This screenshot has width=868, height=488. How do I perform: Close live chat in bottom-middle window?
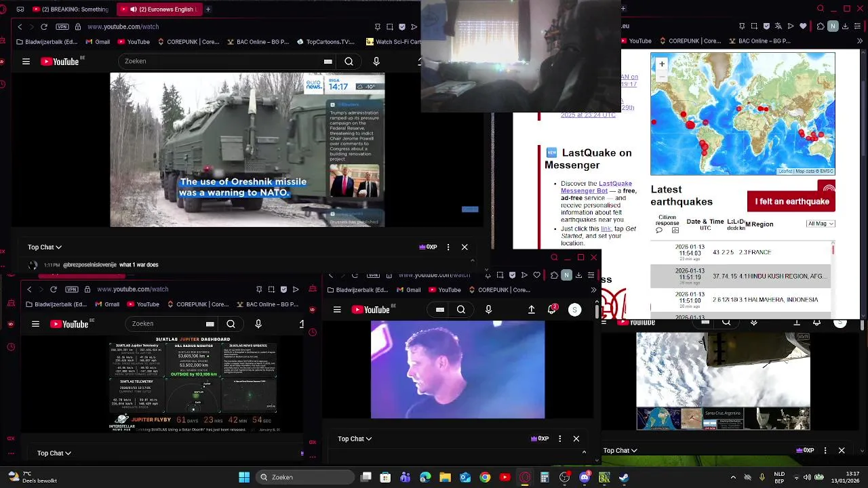pyautogui.click(x=576, y=439)
